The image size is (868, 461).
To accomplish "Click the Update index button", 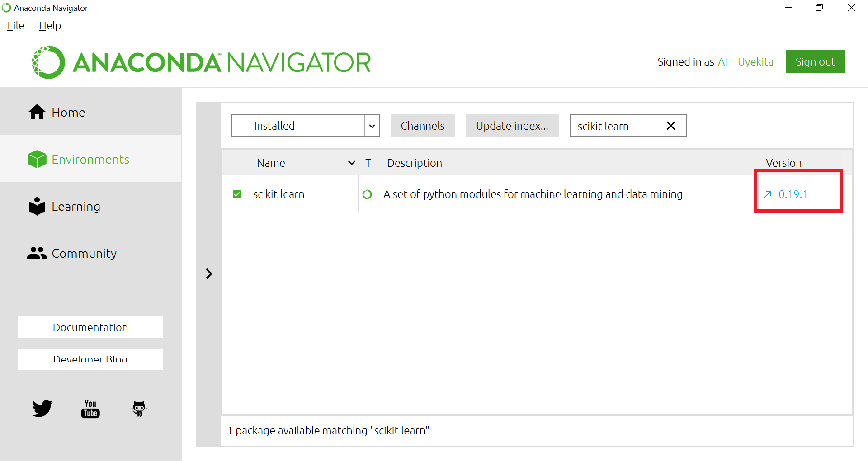I will (512, 126).
